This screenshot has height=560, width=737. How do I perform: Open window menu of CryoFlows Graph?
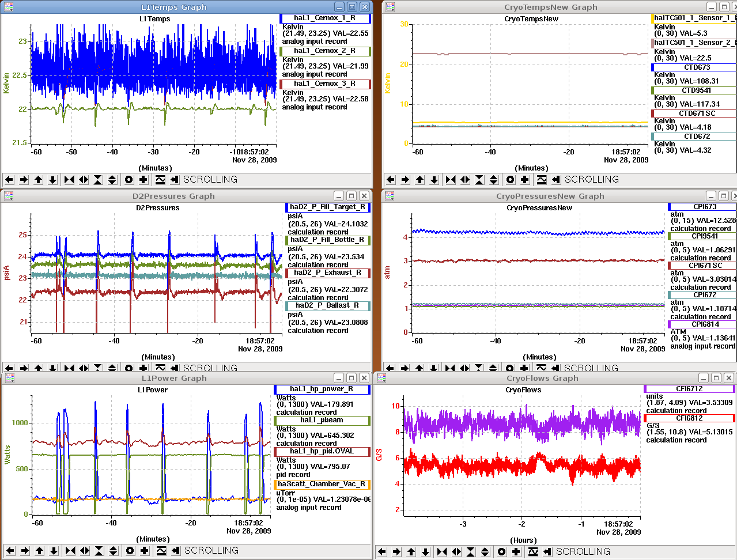tap(381, 378)
